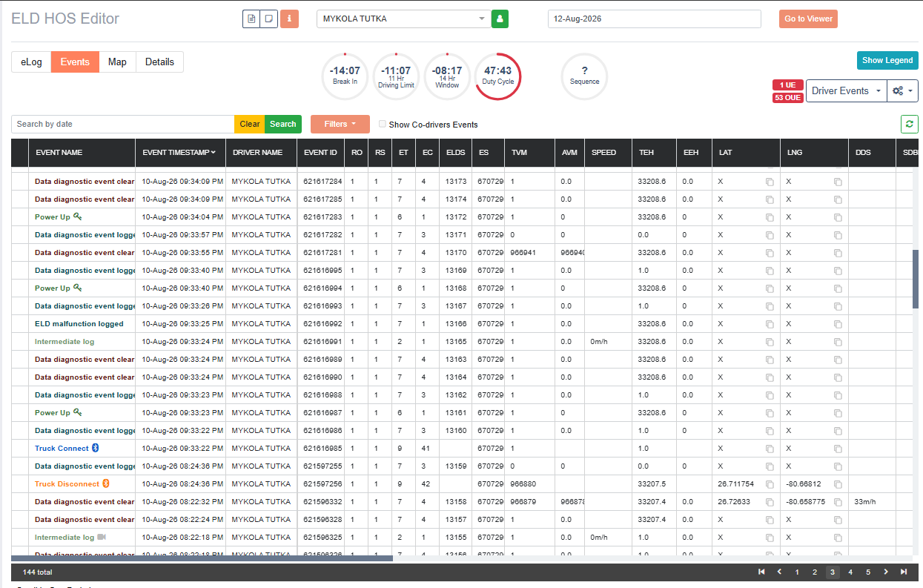The height and width of the screenshot is (588, 923).
Task: Switch to the Map tab
Action: tap(117, 62)
